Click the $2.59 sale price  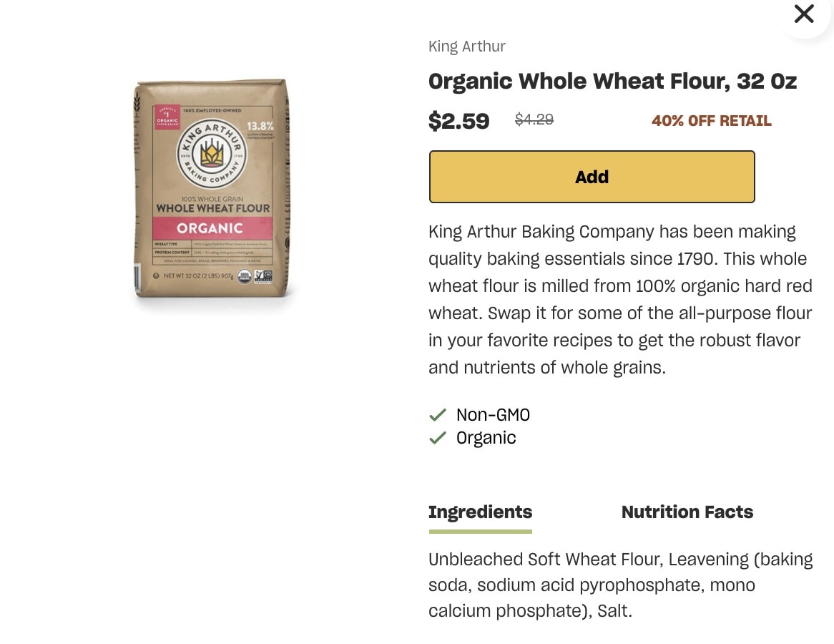click(x=458, y=121)
